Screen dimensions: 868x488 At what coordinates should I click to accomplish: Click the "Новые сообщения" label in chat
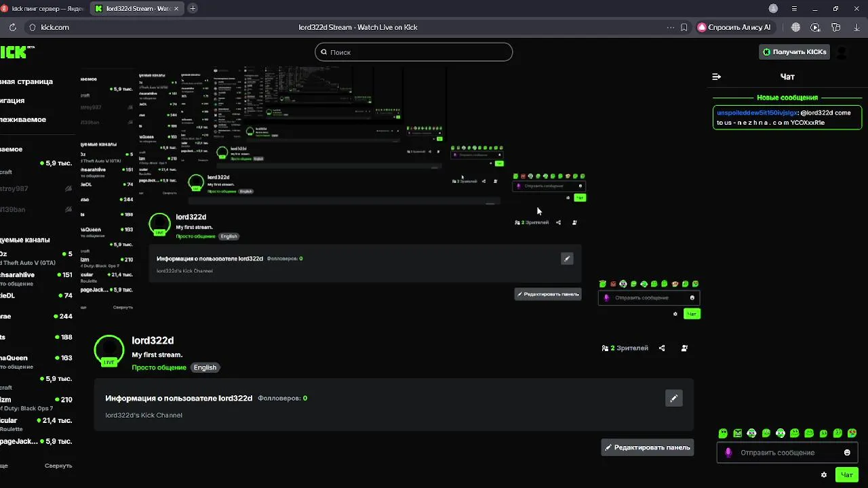tap(787, 98)
